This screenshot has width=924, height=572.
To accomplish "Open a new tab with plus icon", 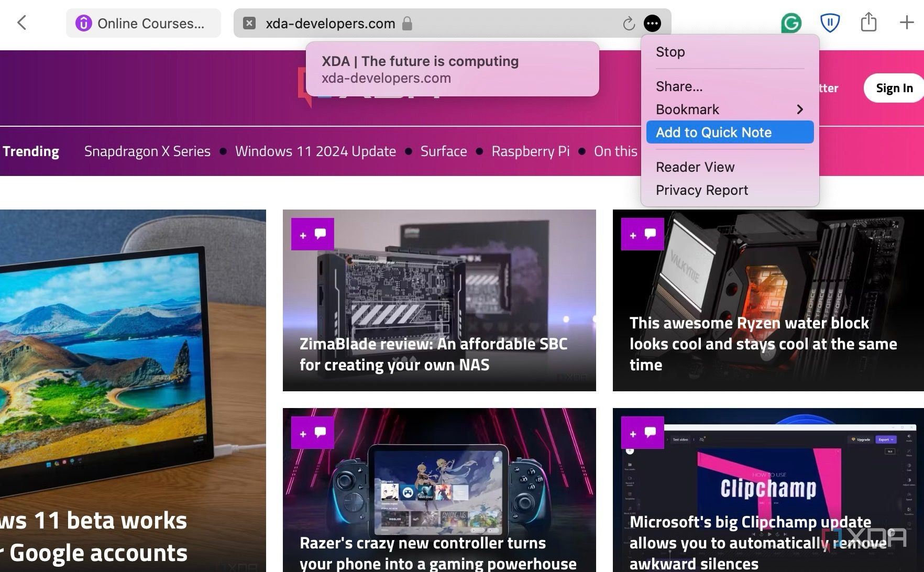I will point(907,23).
